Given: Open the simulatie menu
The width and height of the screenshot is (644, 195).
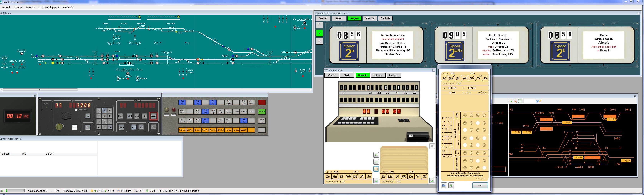Looking at the screenshot, I should point(7,7).
